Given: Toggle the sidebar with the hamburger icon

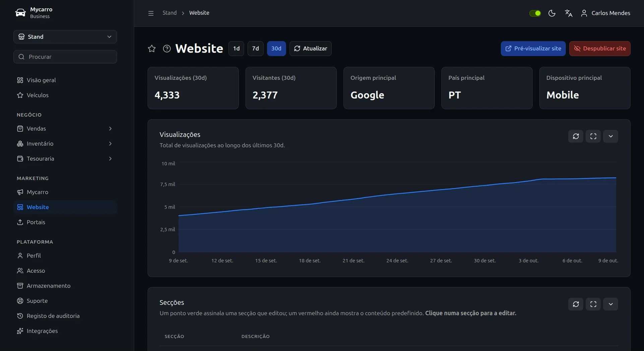Looking at the screenshot, I should 151,13.
